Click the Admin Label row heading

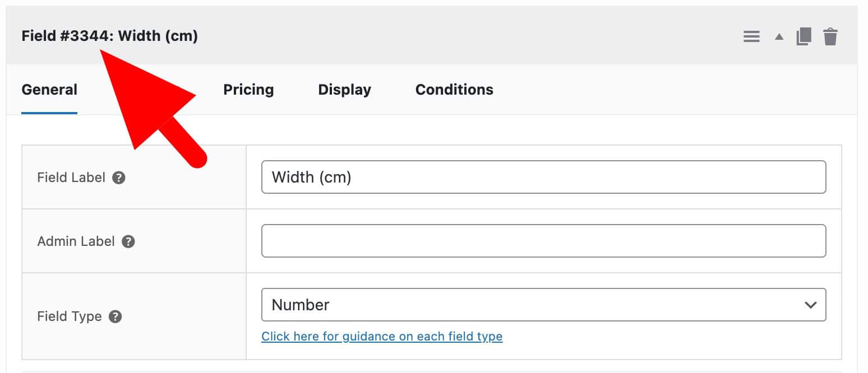[76, 241]
